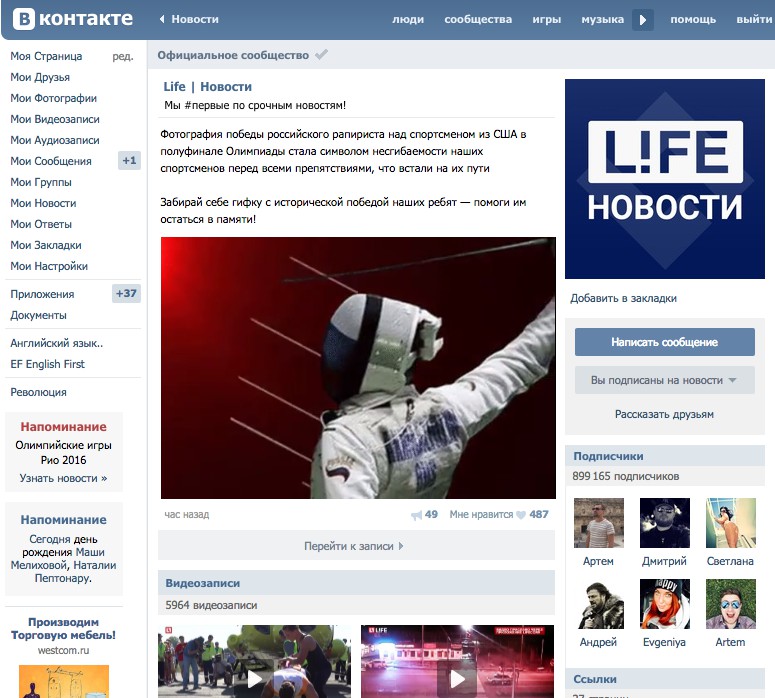Click the +37 applications counter badge
Screen dimensions: 775x698
(126, 294)
